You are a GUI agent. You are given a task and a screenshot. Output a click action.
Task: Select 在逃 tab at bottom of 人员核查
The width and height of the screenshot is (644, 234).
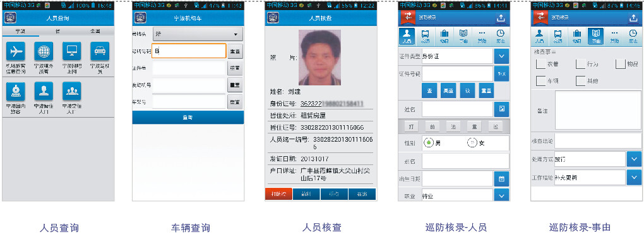click(362, 194)
